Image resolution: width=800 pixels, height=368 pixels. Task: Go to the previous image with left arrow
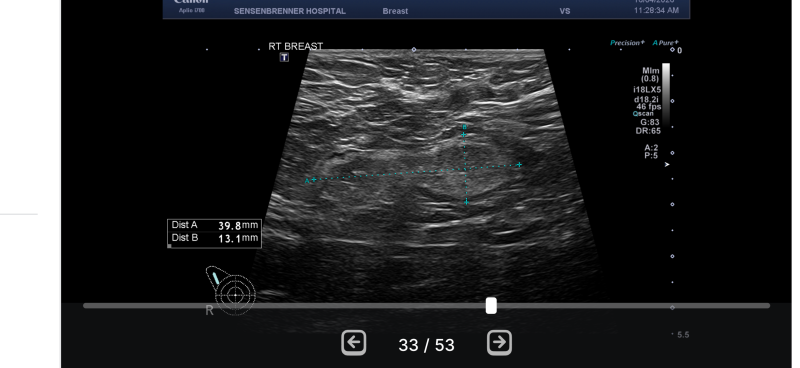click(x=354, y=342)
